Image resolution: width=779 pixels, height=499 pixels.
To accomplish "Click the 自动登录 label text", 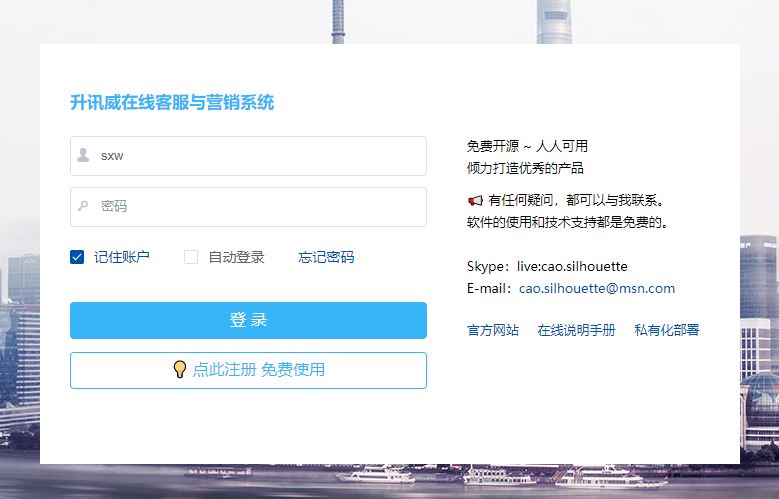I will tap(236, 257).
